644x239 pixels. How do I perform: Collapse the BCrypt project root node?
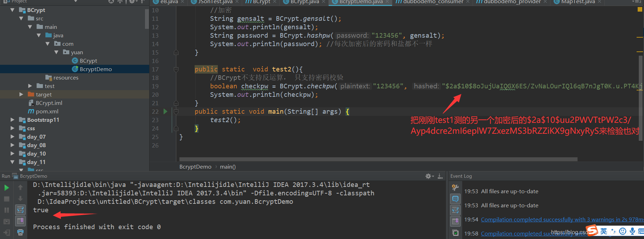(13, 10)
